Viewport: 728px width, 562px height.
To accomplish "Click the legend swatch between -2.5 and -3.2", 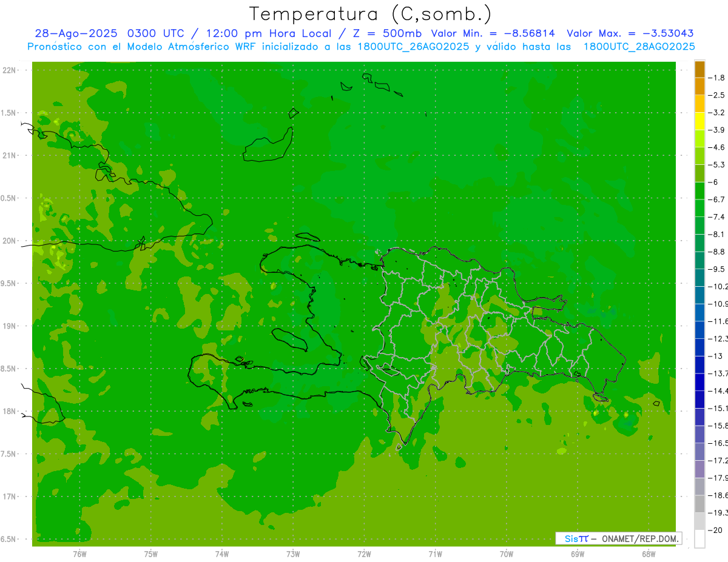I will pyautogui.click(x=699, y=104).
